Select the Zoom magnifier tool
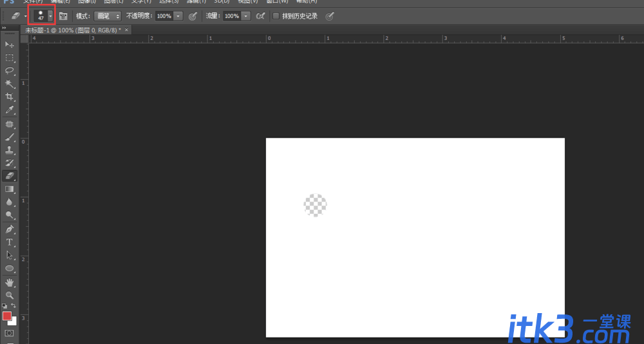The height and width of the screenshot is (344, 644). tap(10, 295)
